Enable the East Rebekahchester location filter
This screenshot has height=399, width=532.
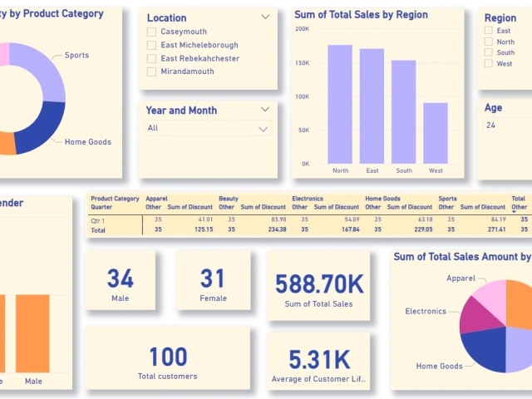[151, 58]
